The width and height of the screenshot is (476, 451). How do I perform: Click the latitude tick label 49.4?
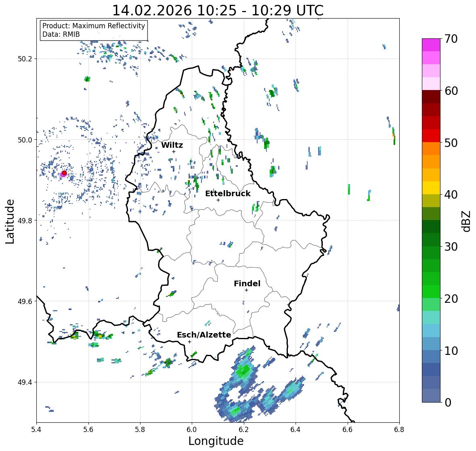[x=25, y=382]
